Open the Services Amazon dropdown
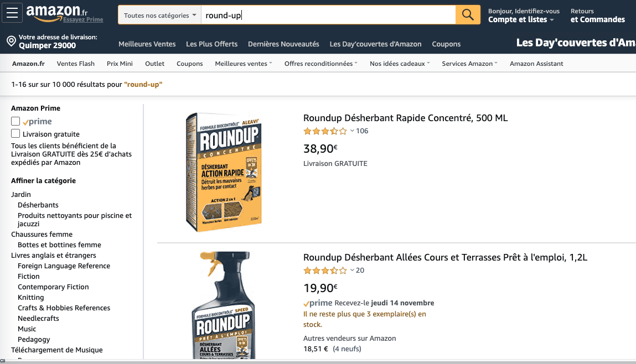 (469, 64)
